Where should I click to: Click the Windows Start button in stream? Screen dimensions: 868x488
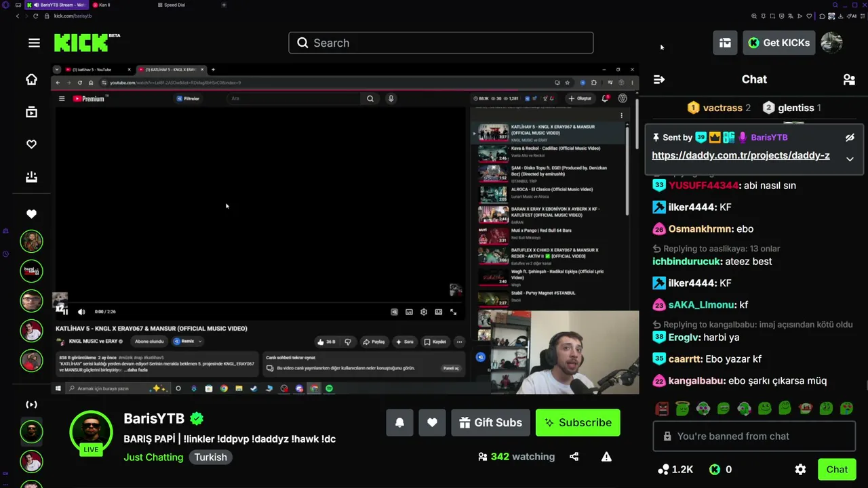58,388
